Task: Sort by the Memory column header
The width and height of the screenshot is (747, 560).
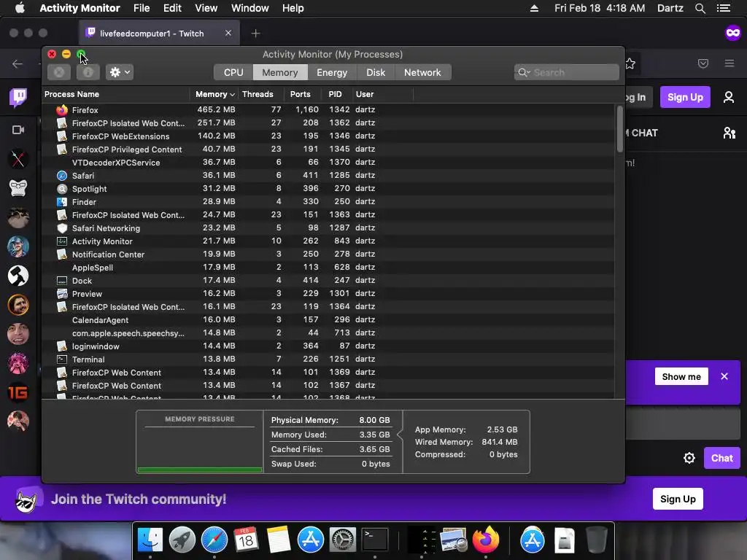Action: [214, 94]
